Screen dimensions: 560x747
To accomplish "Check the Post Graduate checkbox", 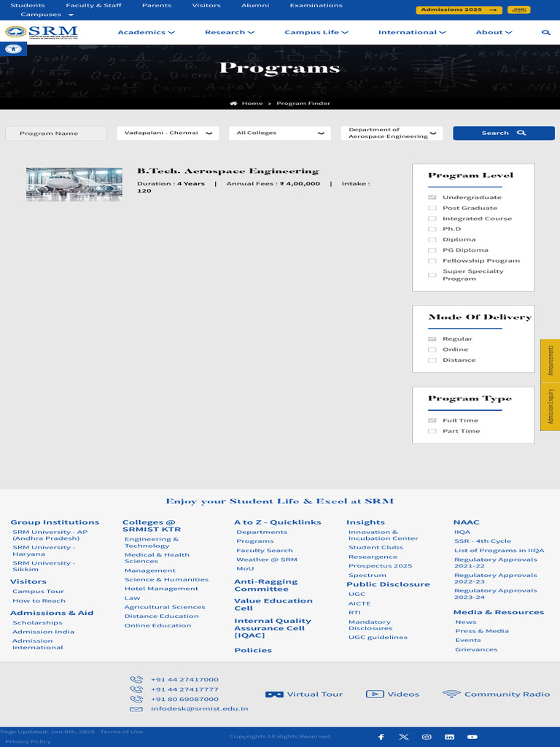I will coord(432,208).
